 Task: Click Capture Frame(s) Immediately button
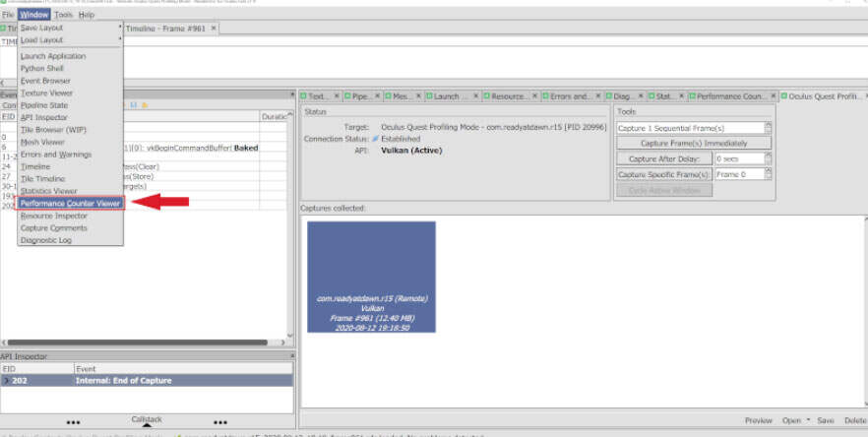coord(694,143)
